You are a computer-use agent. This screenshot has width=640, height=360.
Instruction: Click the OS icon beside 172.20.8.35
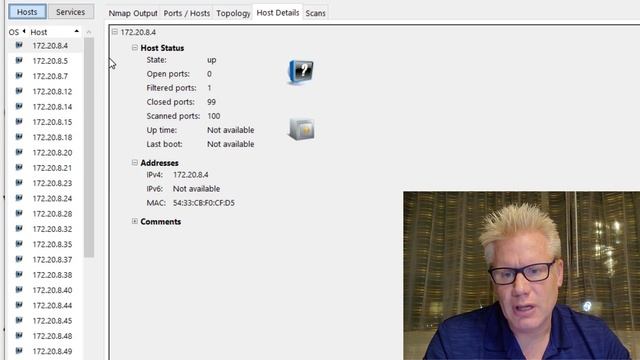(x=19, y=244)
